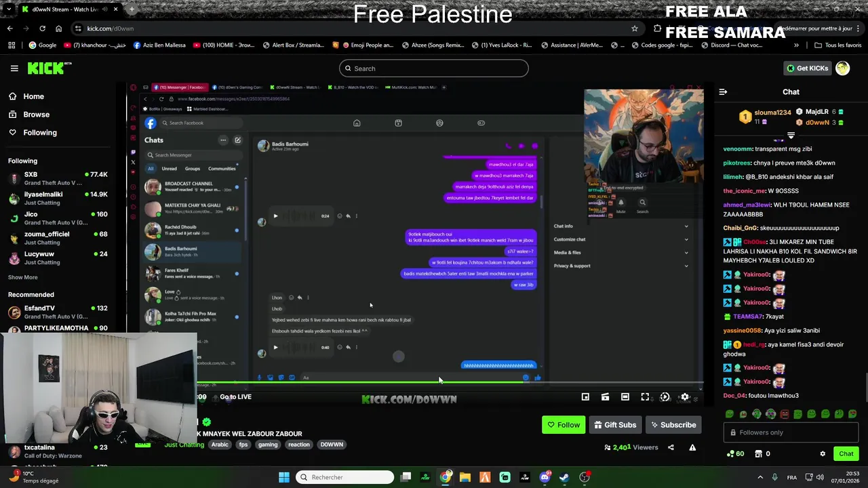Open the SXB followed channel
The image size is (868, 488).
[58, 179]
